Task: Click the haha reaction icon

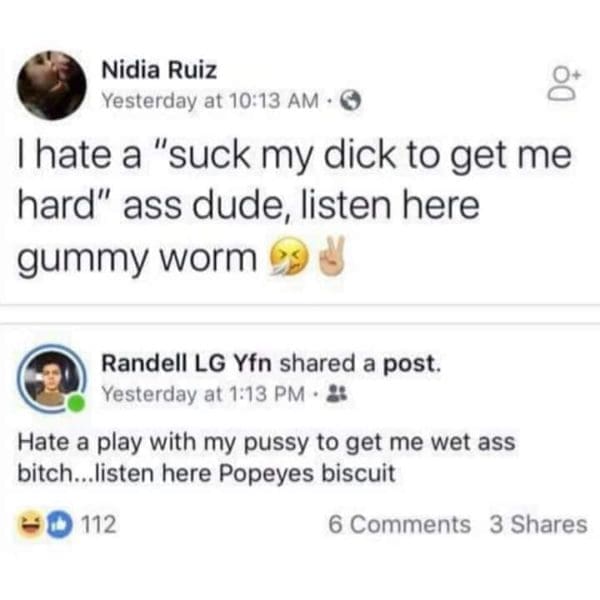Action: point(30,524)
